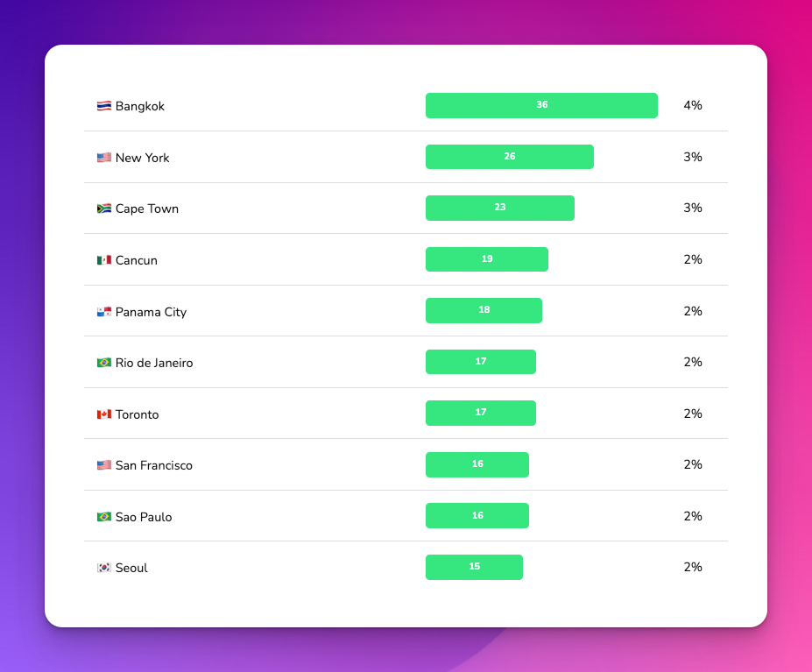Click the 4% value in Bangkok row
The height and width of the screenshot is (672, 812).
(x=693, y=105)
